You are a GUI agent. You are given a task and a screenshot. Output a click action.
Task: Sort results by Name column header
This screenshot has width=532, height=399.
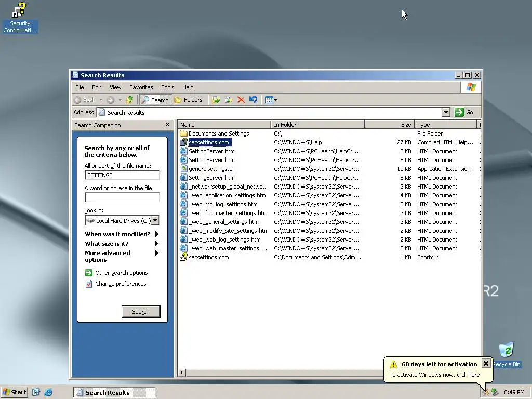tap(224, 125)
